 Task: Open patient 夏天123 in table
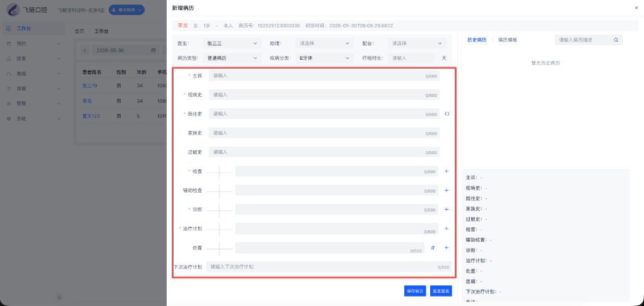pyautogui.click(x=91, y=116)
